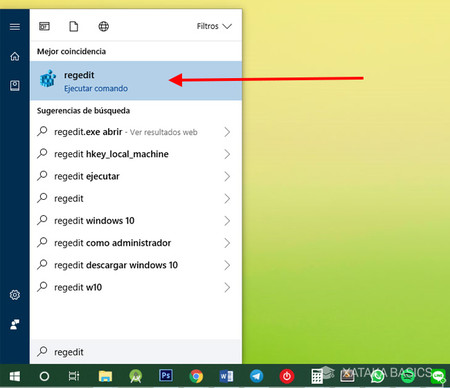Viewport: 450px width, 388px height.
Task: Filter results by Apps icon
Action: 44,26
